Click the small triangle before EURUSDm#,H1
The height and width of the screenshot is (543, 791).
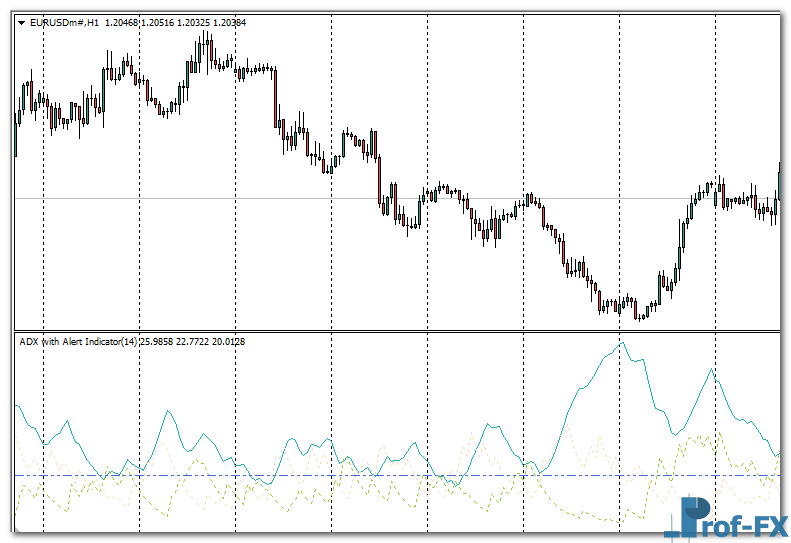pyautogui.click(x=22, y=22)
